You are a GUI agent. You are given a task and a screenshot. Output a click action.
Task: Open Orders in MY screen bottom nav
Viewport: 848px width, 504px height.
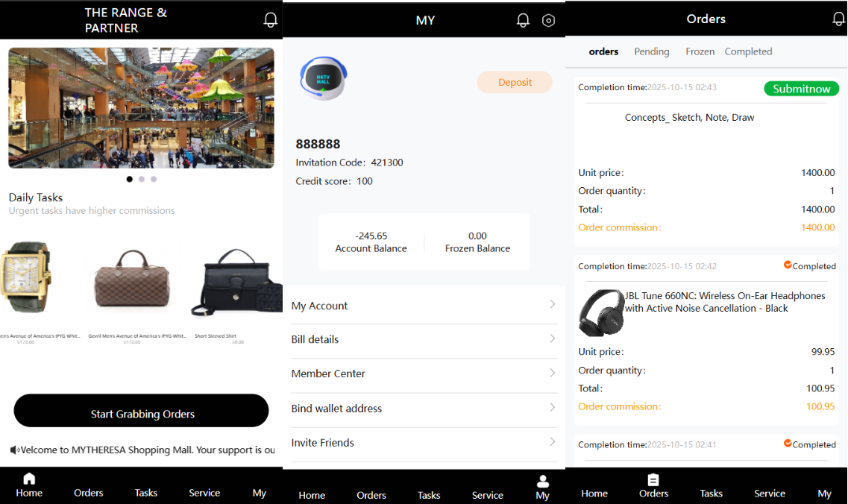371,495
